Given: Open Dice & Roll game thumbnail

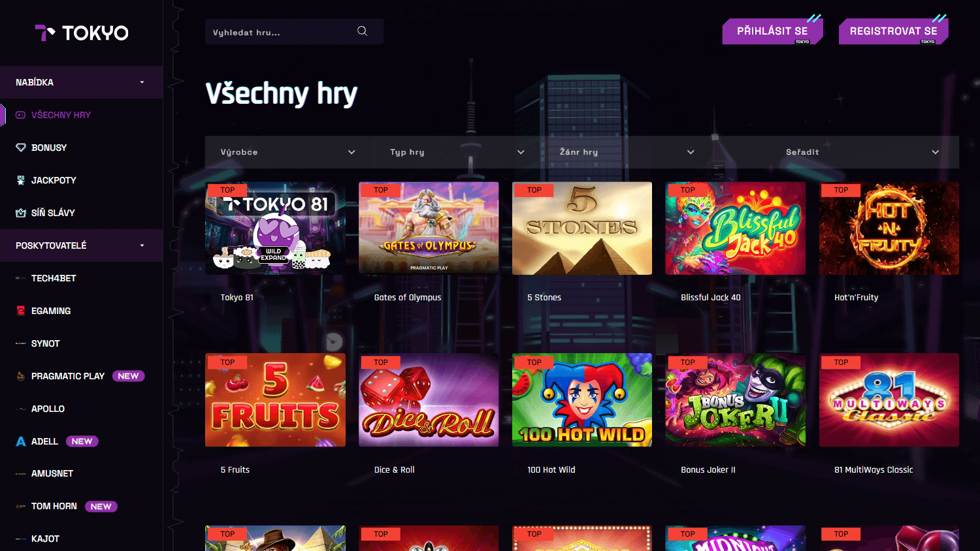Looking at the screenshot, I should (x=429, y=400).
